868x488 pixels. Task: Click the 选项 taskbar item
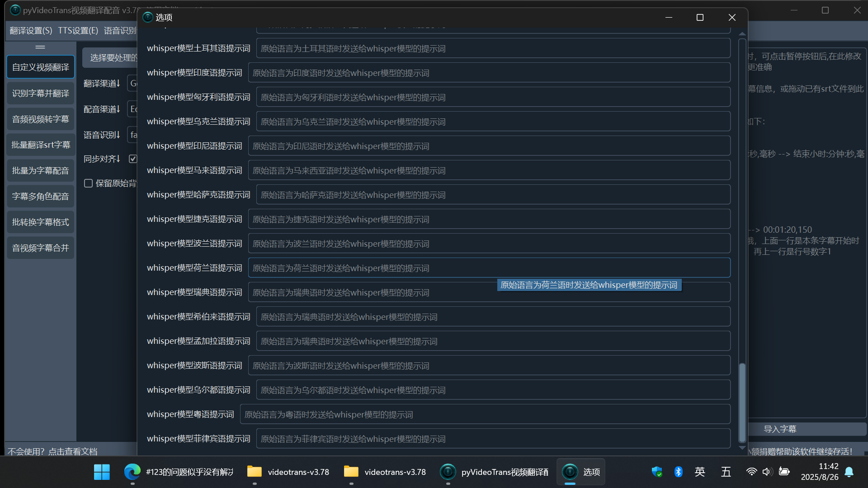click(x=581, y=472)
